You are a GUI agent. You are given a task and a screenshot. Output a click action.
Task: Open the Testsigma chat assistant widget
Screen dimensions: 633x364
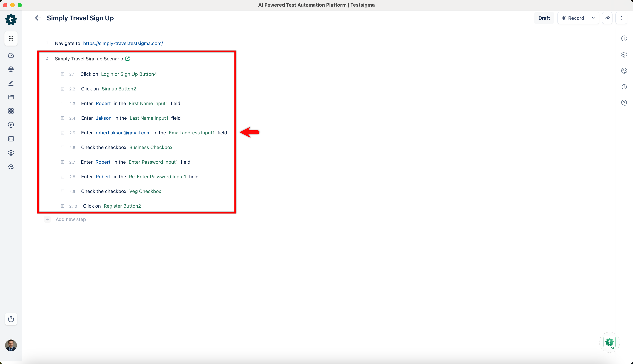click(609, 342)
